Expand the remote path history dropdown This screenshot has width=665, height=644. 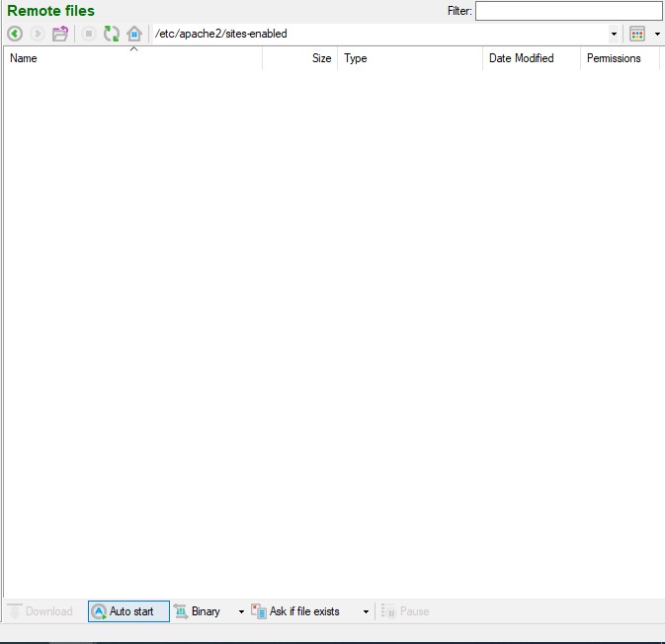click(x=614, y=34)
